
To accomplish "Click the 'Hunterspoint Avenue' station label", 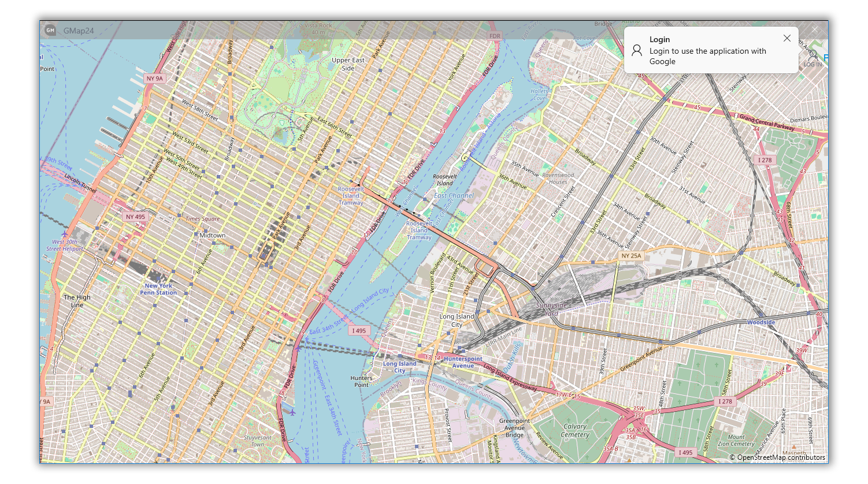I will [463, 362].
